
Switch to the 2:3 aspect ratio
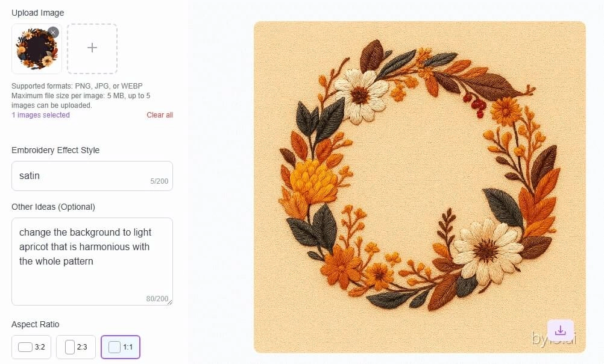(x=75, y=347)
